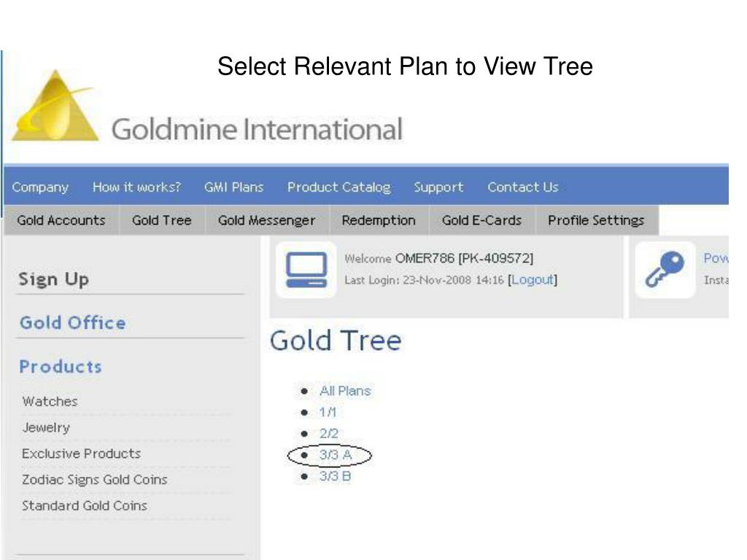This screenshot has height=560, width=747.
Task: Open the Support menu item
Action: pos(438,187)
